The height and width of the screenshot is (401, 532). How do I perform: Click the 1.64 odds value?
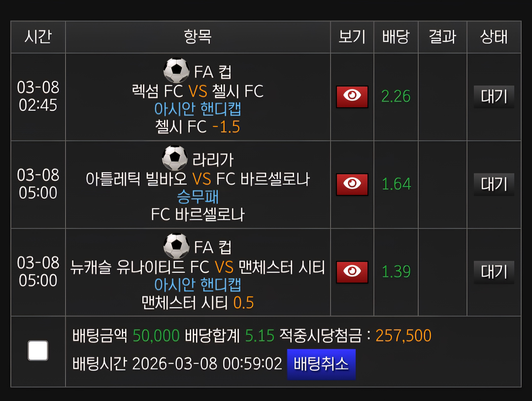(396, 184)
